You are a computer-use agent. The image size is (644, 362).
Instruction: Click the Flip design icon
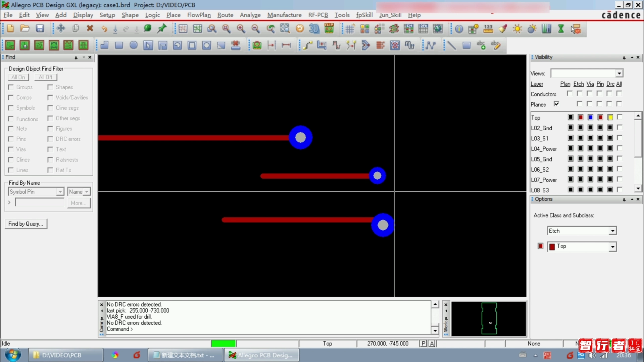(x=329, y=29)
